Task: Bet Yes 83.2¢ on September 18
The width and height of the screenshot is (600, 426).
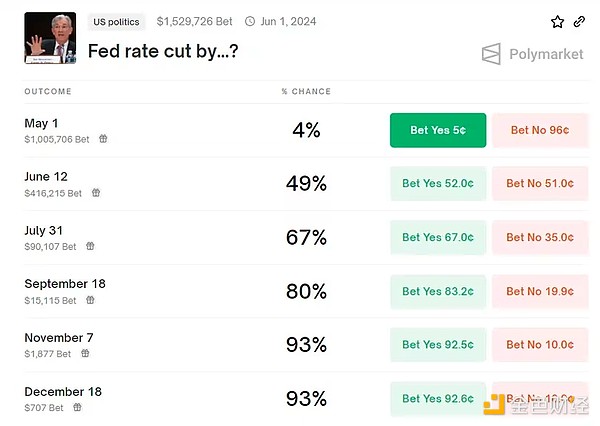Action: pyautogui.click(x=438, y=291)
